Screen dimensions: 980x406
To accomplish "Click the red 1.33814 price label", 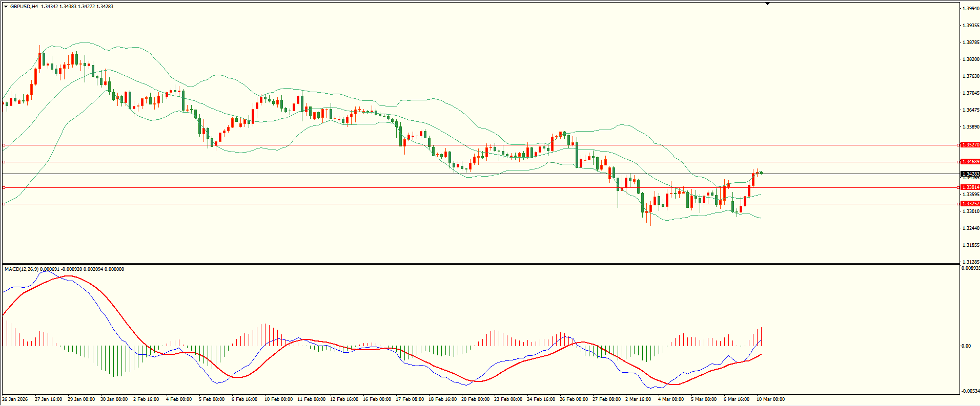I will 970,187.
